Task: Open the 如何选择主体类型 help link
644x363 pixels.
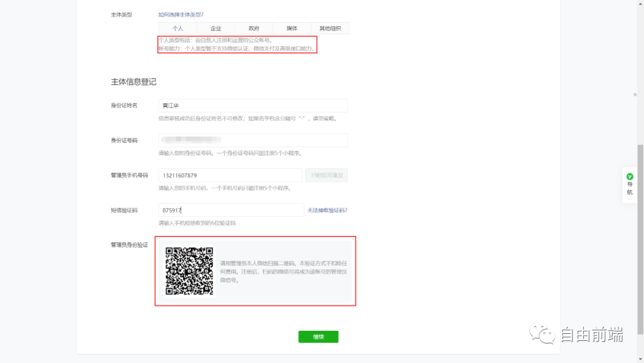Action: (180, 14)
